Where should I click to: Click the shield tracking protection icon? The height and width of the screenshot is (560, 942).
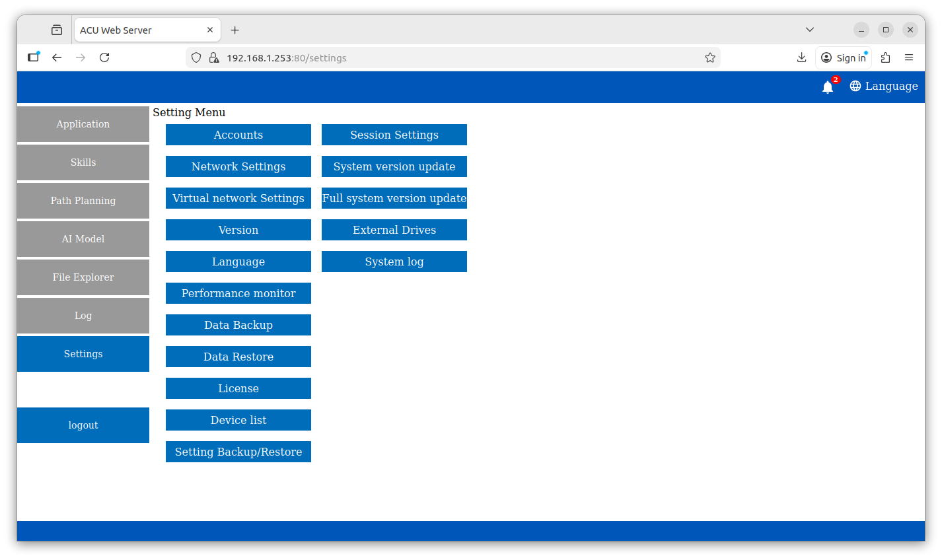pyautogui.click(x=196, y=57)
